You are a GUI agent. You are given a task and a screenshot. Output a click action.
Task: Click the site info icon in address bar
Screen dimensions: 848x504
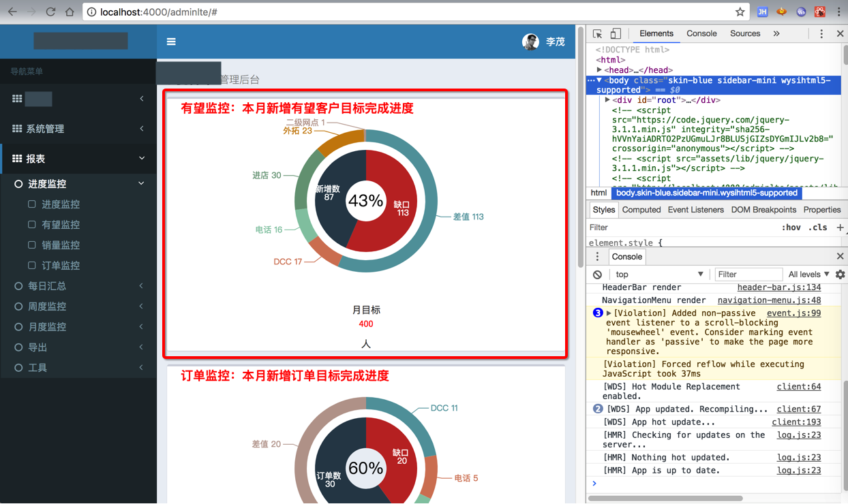click(91, 12)
